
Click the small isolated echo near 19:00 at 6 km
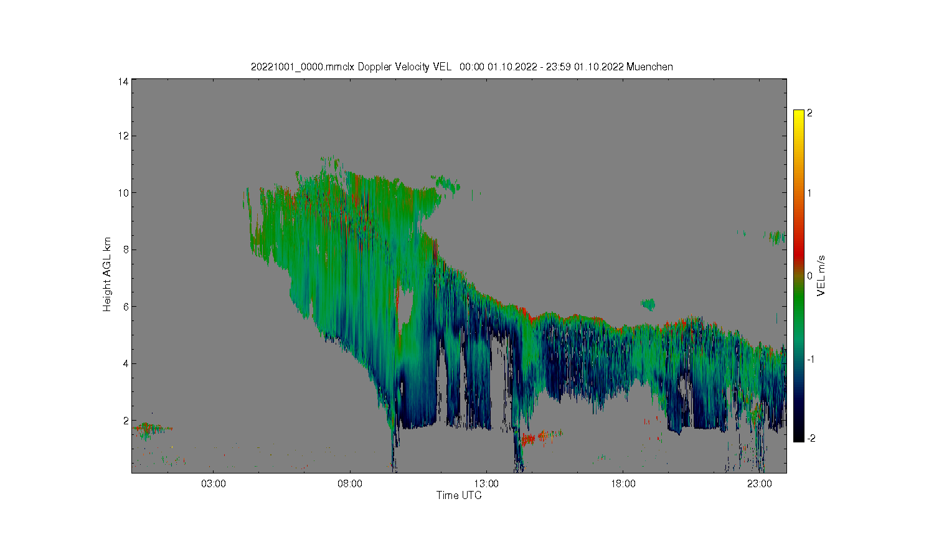pyautogui.click(x=649, y=304)
